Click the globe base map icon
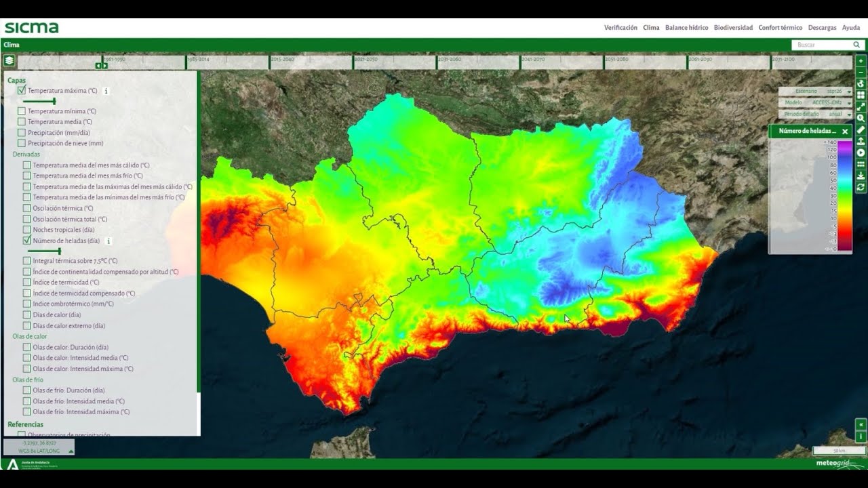This screenshot has width=868, height=488. (861, 83)
